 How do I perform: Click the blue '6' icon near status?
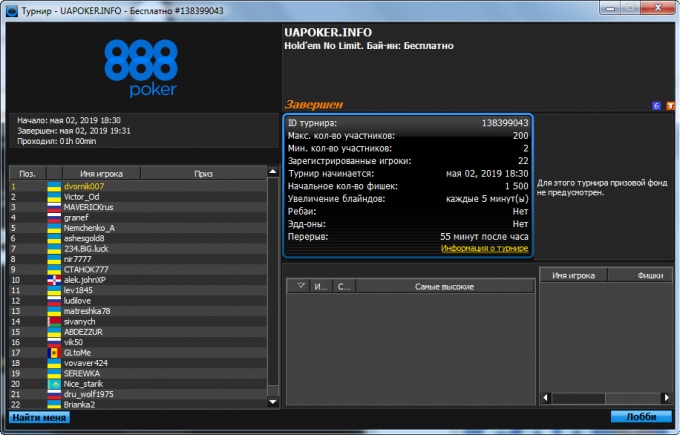tap(656, 105)
